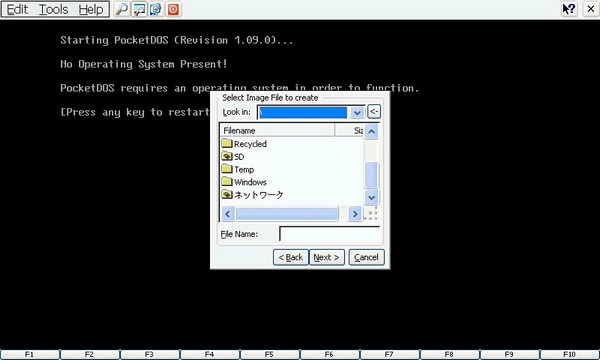Click the magnifying glass zoom icon
600x360 pixels.
pos(122,9)
